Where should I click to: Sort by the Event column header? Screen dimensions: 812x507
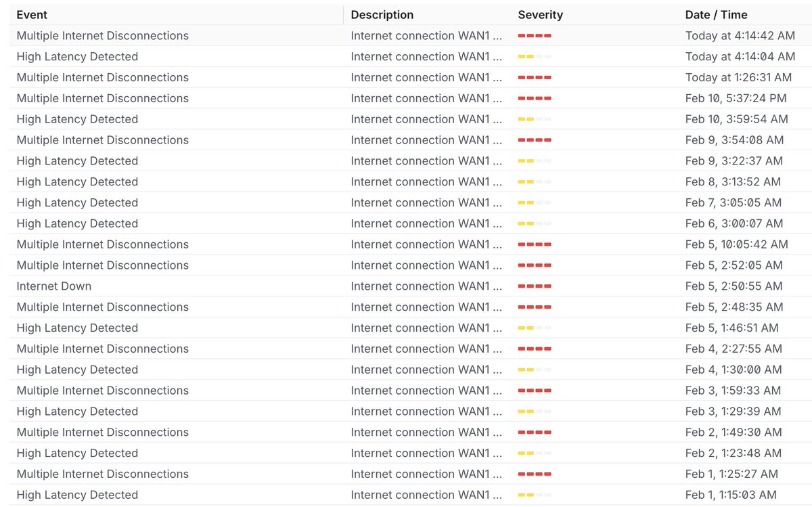(32, 15)
